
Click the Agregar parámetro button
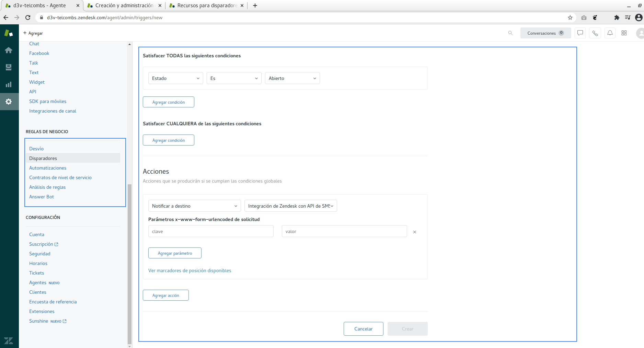[x=175, y=253]
